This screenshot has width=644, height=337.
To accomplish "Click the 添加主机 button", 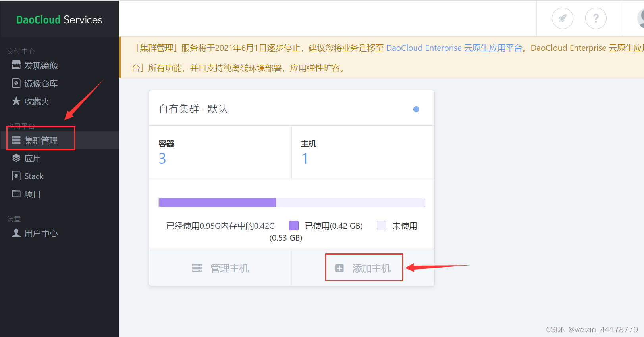I will tap(363, 268).
